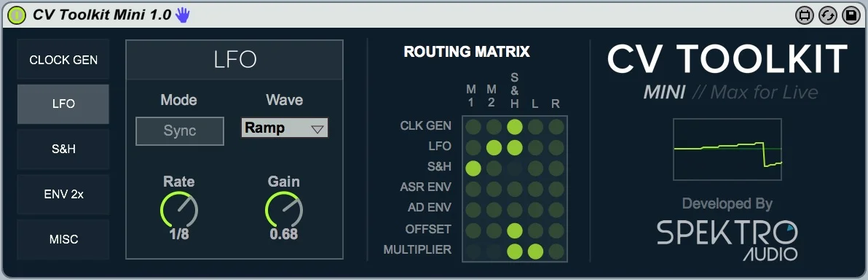Enable AD ENV to R output routing
868x280 pixels.
click(x=556, y=209)
